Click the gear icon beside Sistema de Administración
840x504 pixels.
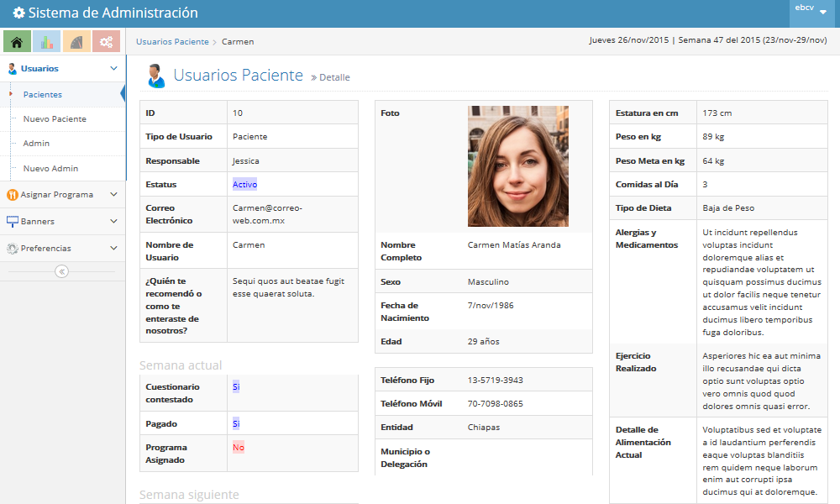[x=18, y=13]
